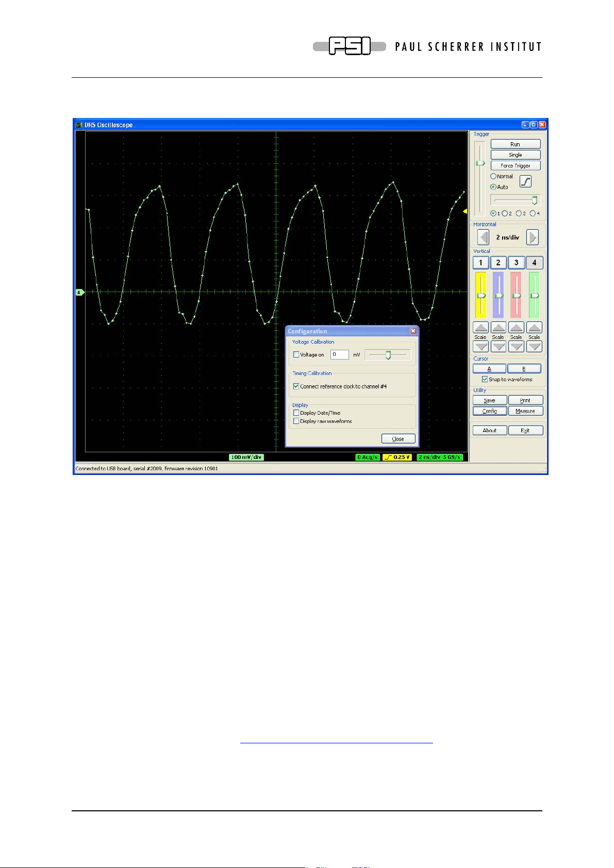Screen dimensions: 614x868
Task: Scale down channel 4 (green column)
Action: (534, 347)
